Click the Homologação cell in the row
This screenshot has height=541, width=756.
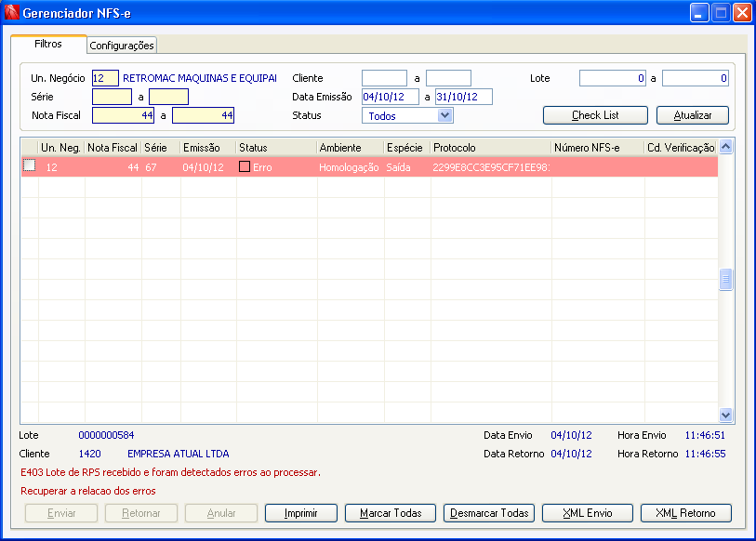349,167
